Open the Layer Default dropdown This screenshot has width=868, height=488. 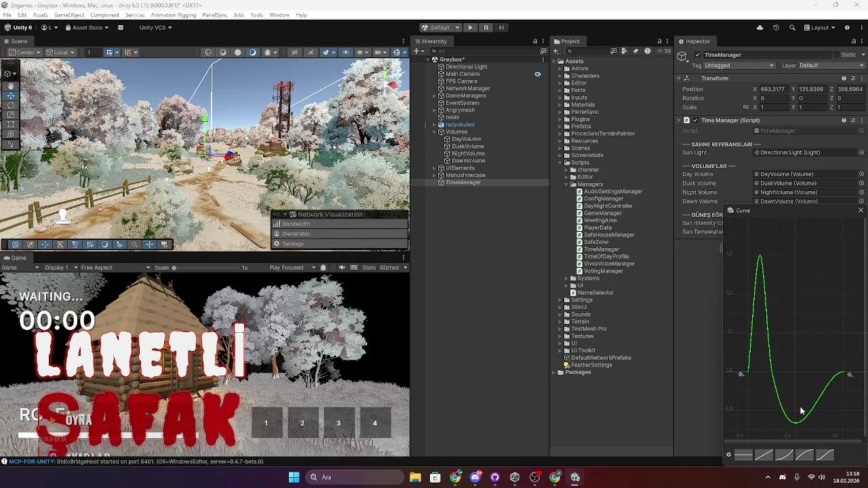pos(831,66)
